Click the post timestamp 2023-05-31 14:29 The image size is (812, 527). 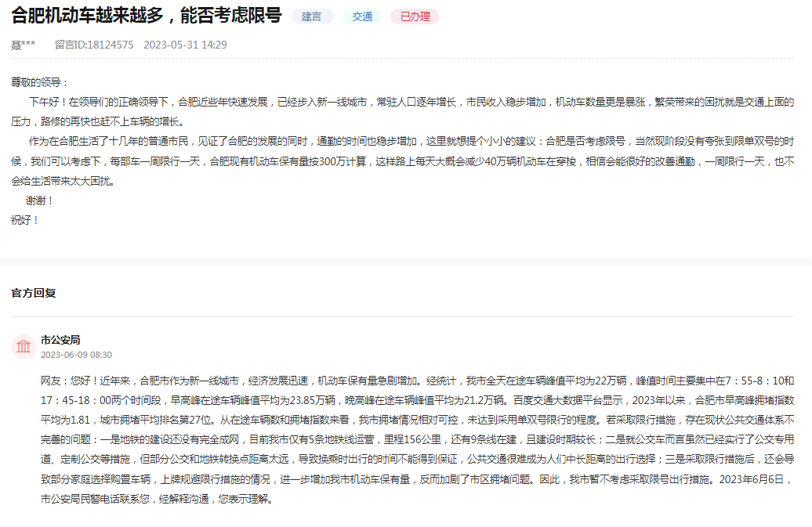pos(186,45)
